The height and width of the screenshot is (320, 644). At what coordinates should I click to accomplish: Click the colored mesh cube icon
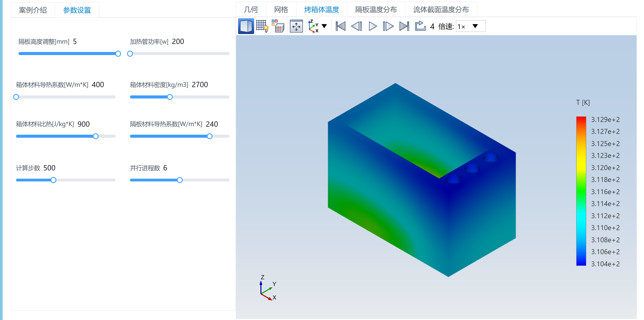pyautogui.click(x=278, y=26)
